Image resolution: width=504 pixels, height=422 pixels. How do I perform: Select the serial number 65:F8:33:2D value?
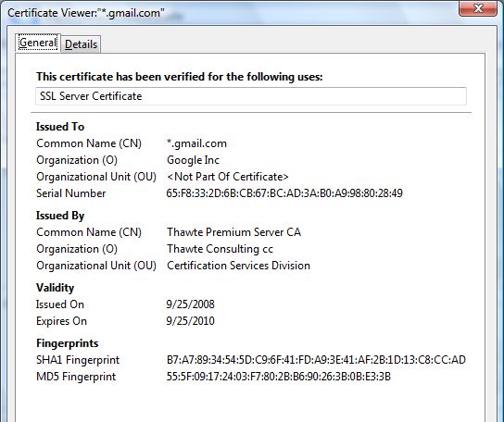click(x=284, y=193)
